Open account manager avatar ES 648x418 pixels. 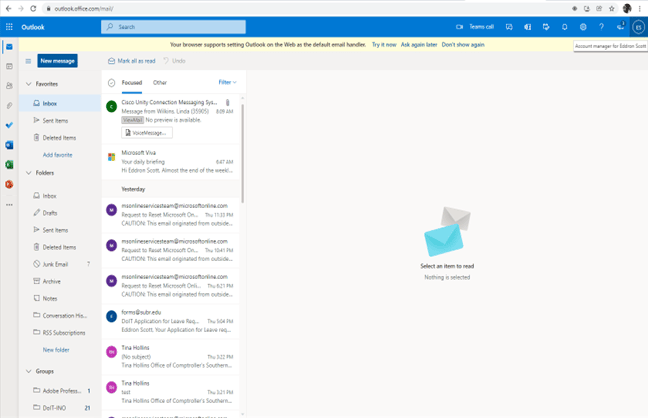pyautogui.click(x=638, y=27)
